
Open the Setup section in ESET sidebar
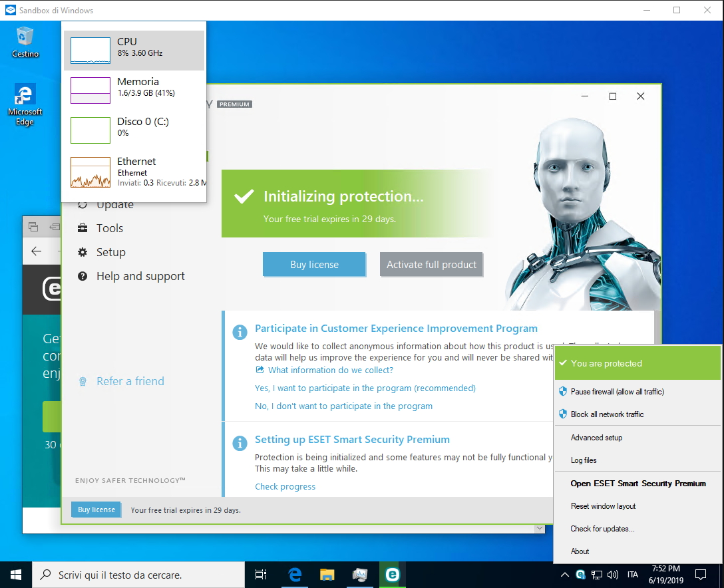point(111,252)
